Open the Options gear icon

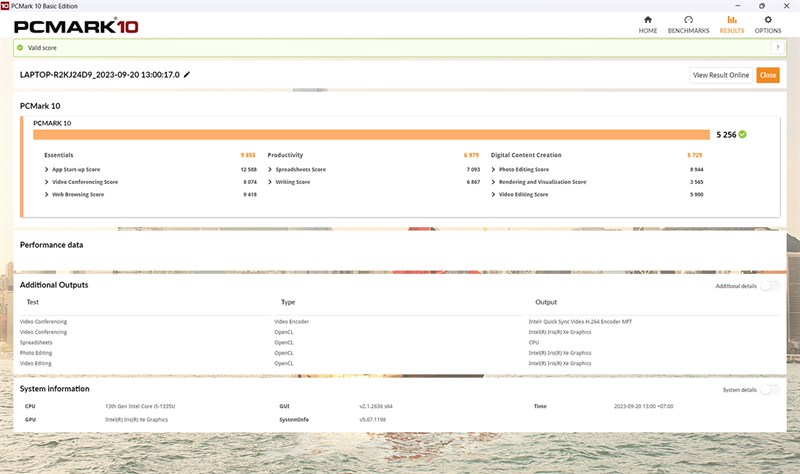point(768,20)
